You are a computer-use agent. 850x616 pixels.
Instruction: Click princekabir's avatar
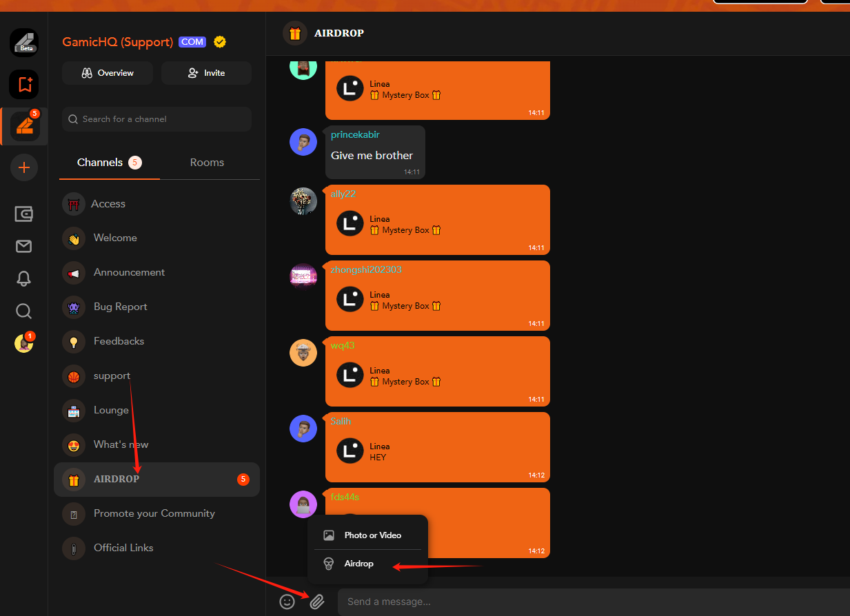coord(303,142)
